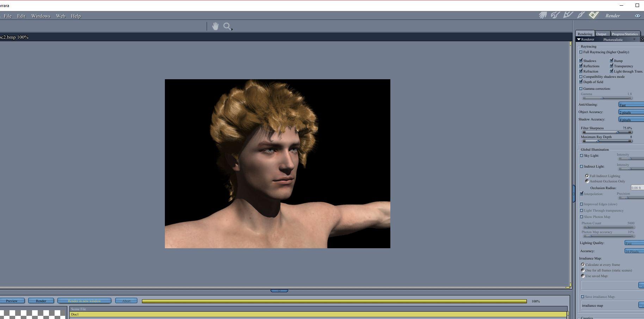
Task: Select One for all frames option
Action: point(583,270)
